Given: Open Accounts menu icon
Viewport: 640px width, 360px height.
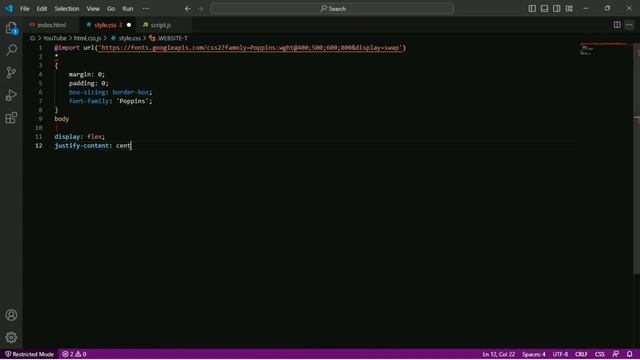Looking at the screenshot, I should point(11,315).
